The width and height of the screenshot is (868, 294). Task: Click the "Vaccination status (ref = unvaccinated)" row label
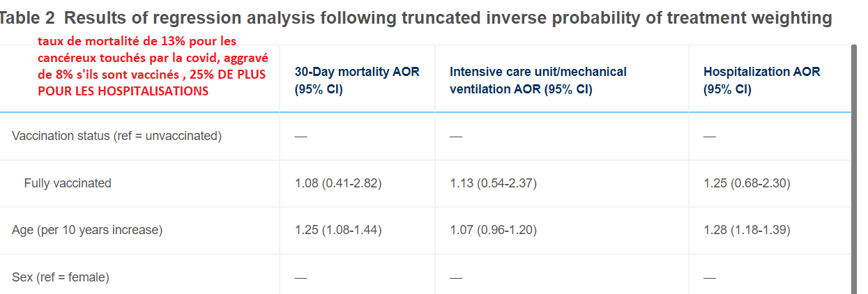(x=116, y=136)
